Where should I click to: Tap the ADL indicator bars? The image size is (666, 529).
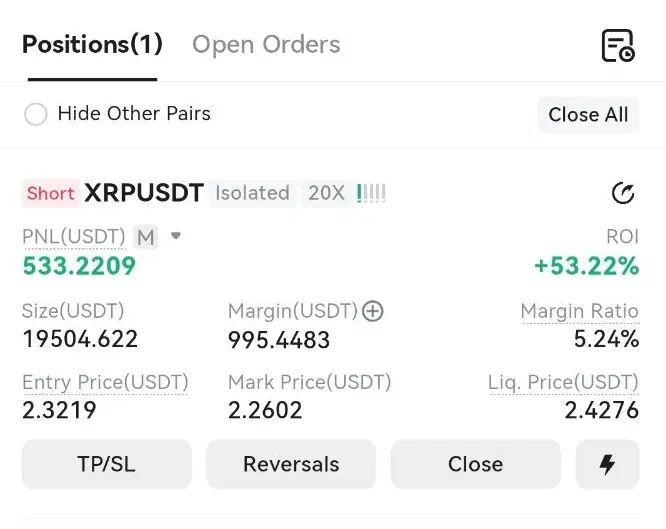[x=371, y=193]
